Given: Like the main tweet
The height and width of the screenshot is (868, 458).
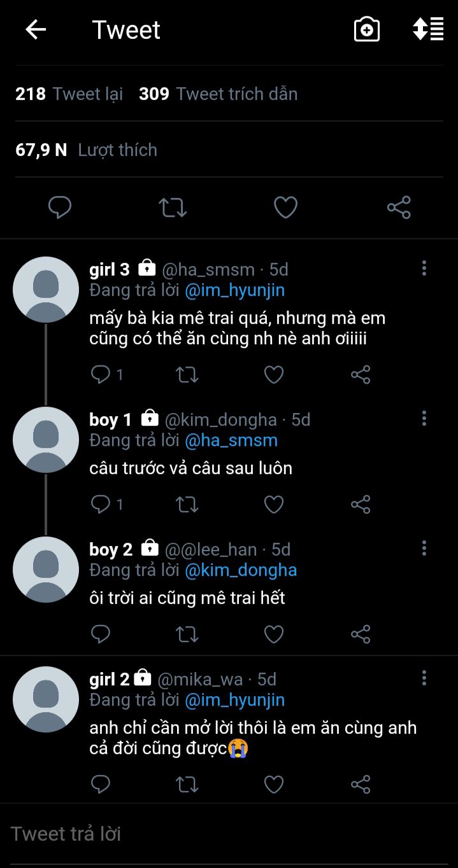Looking at the screenshot, I should tap(285, 207).
